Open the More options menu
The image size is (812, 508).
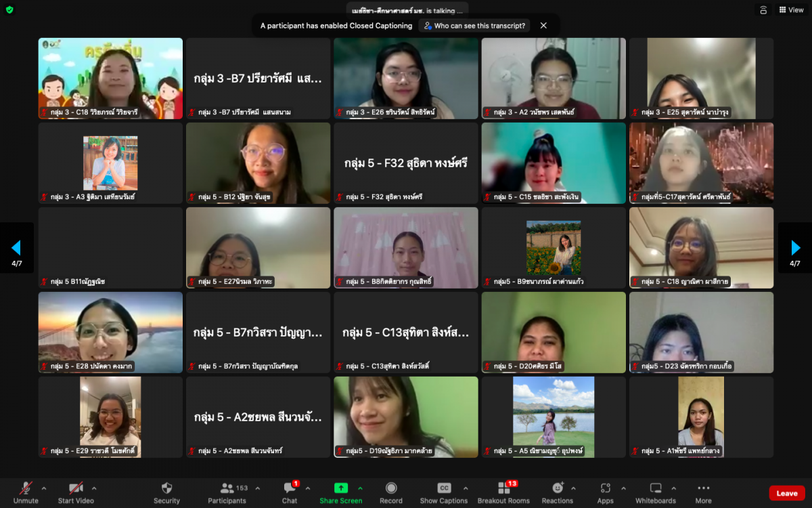click(x=703, y=492)
